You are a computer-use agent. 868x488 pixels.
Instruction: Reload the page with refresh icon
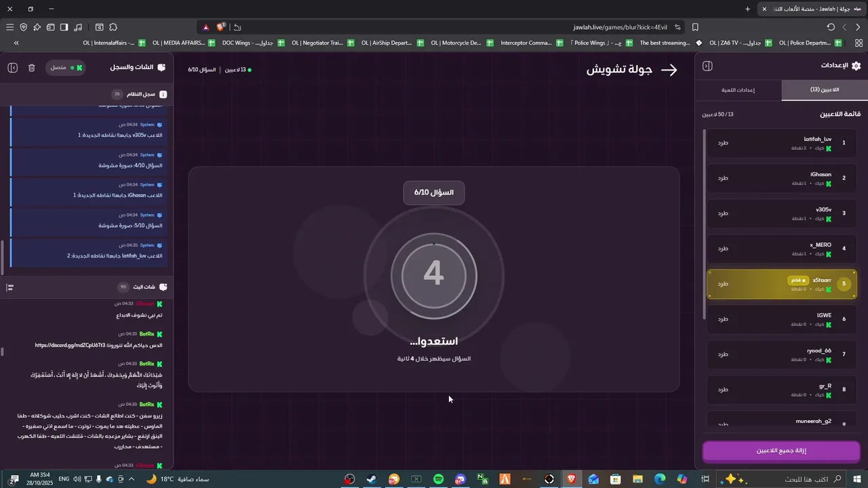[831, 27]
